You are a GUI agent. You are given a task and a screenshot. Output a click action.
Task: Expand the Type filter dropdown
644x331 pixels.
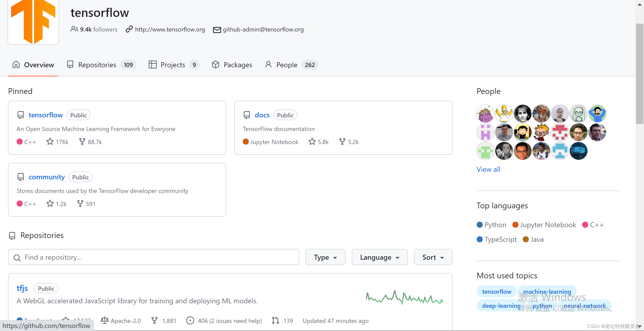pyautogui.click(x=325, y=257)
